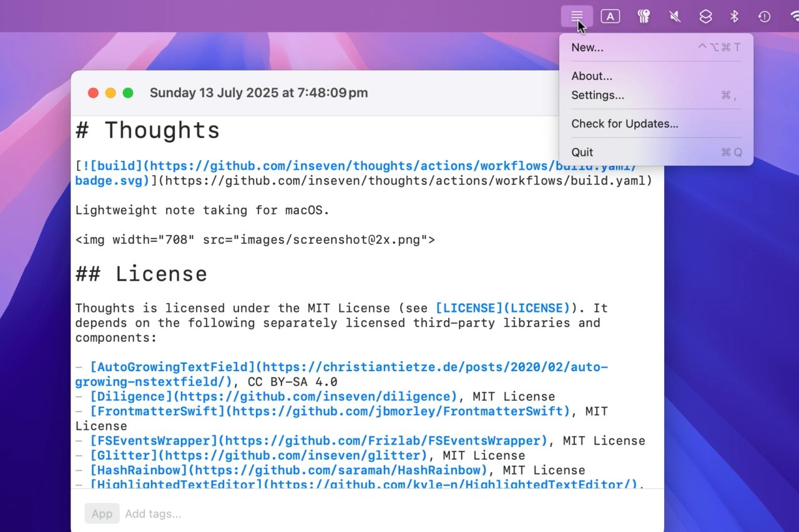Click the muted volume icon
Screen dimensions: 799x532
tap(675, 17)
